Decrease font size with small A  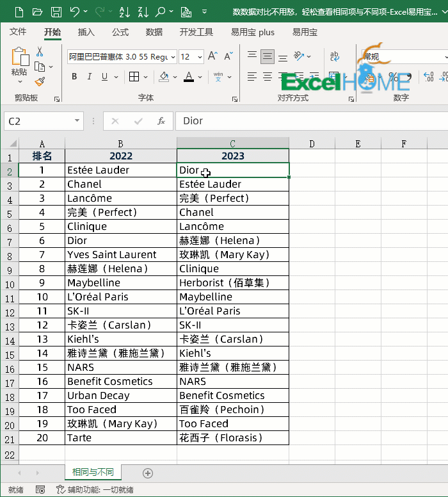228,56
